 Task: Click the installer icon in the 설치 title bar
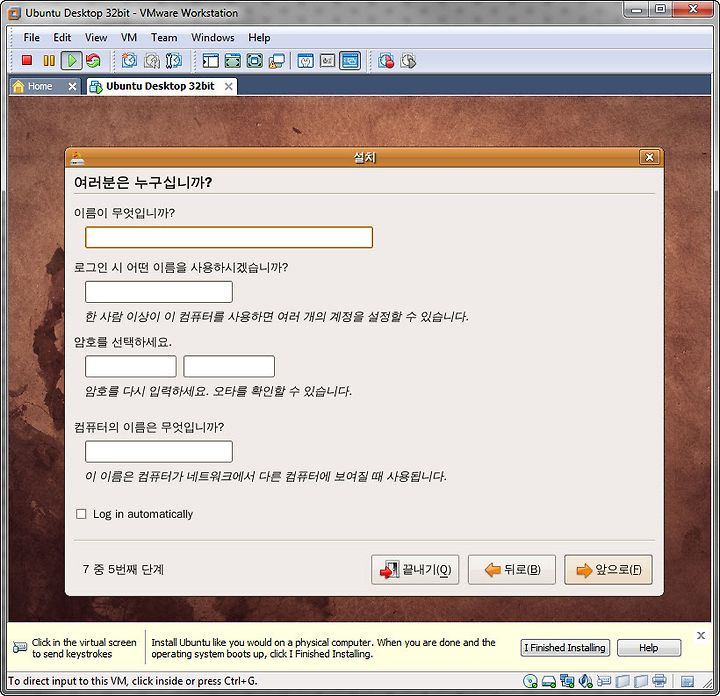[x=77, y=157]
